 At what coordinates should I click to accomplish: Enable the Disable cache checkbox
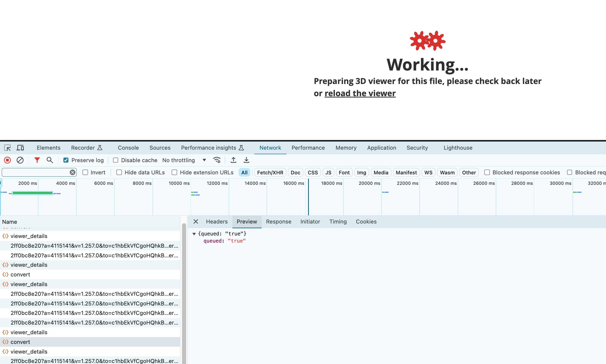[116, 160]
